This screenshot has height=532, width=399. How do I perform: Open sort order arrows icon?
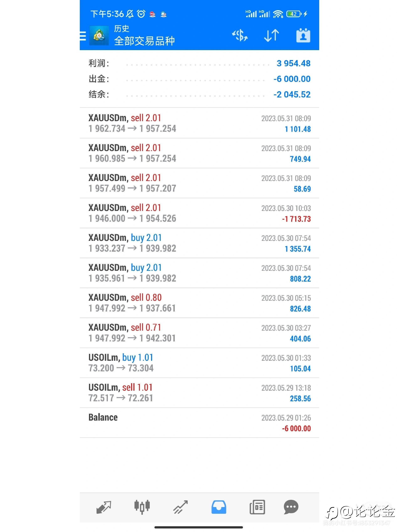click(x=271, y=36)
